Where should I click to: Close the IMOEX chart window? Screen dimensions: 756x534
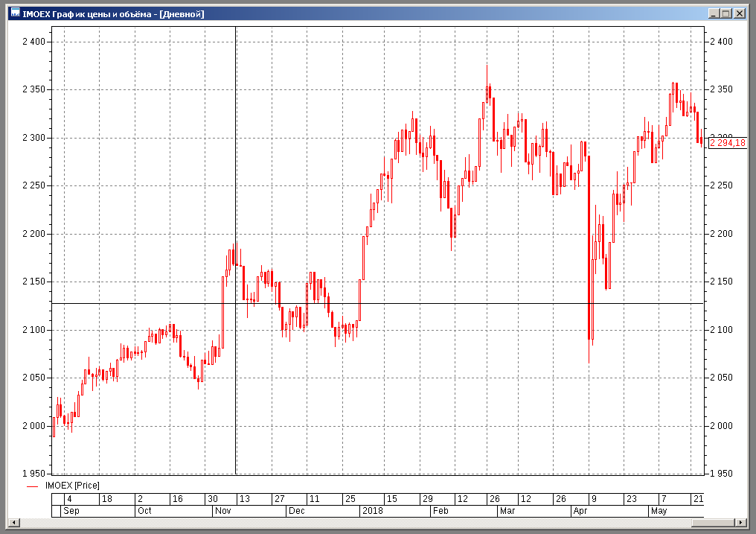[x=739, y=13]
